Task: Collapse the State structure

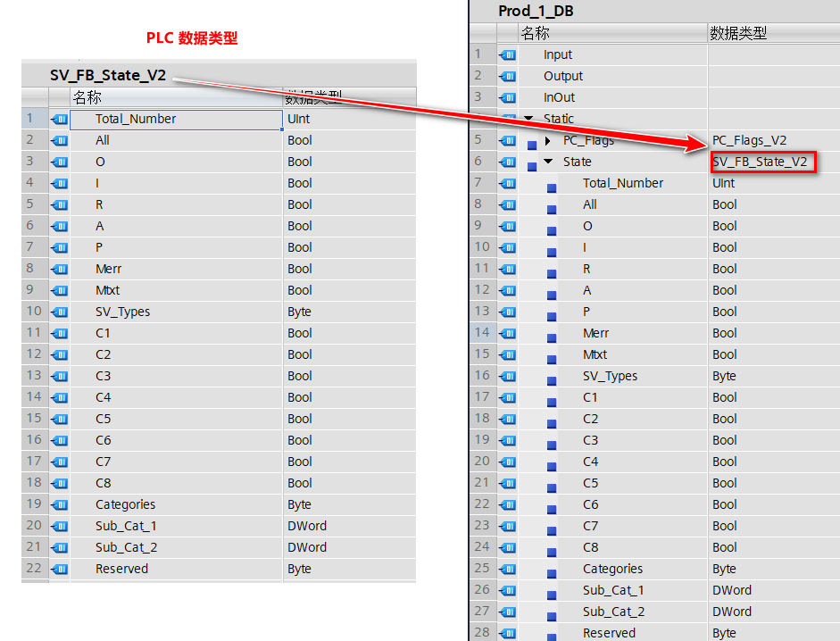Action: click(545, 162)
